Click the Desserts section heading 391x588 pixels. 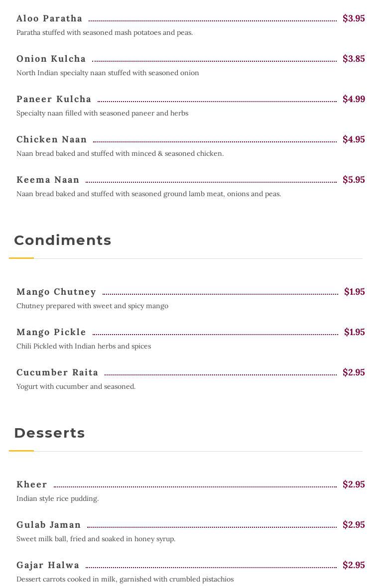pos(49,433)
